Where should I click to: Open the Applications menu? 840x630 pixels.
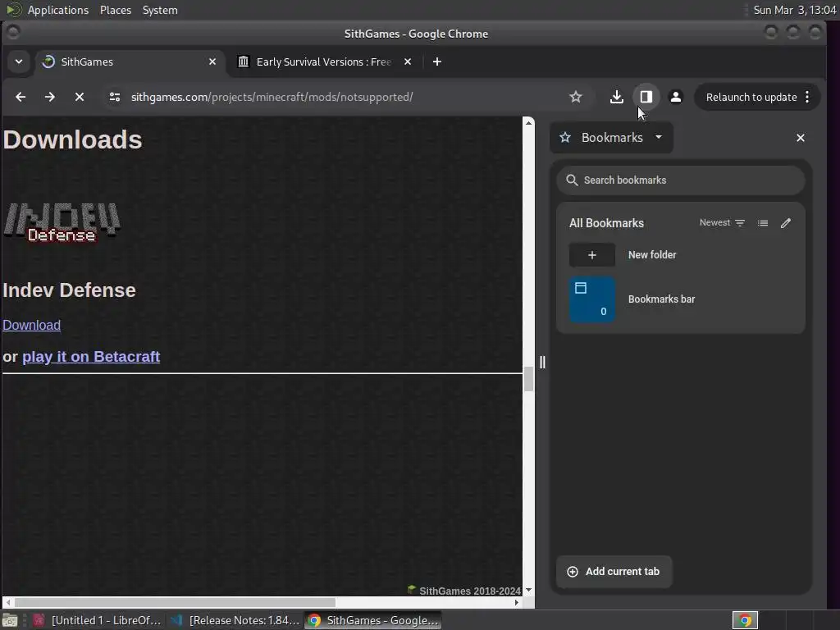coord(58,10)
